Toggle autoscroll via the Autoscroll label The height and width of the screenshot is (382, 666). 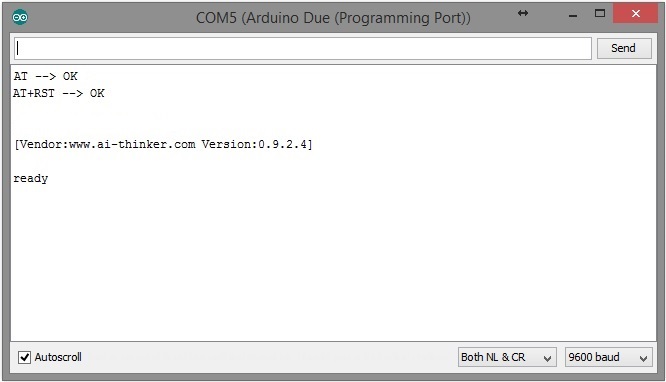[x=58, y=357]
